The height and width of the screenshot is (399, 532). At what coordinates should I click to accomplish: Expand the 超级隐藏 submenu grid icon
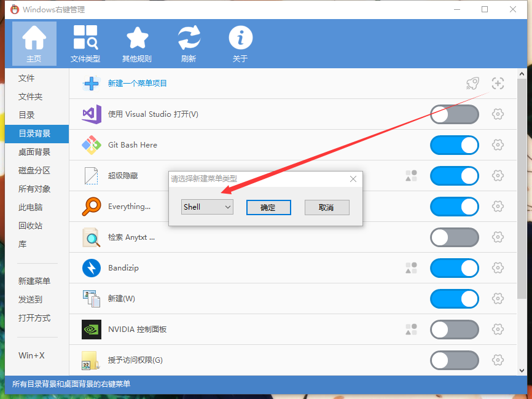click(410, 176)
